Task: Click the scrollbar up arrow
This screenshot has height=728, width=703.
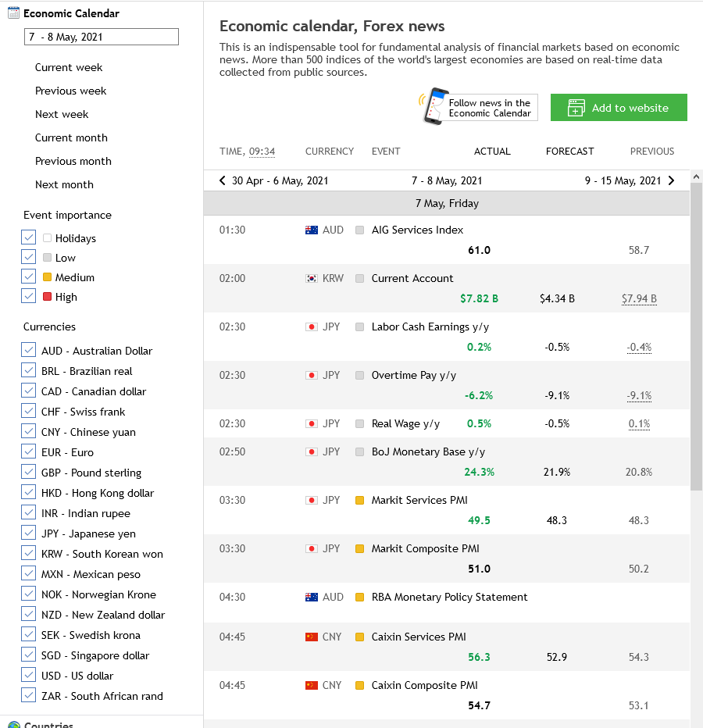Action: (696, 177)
